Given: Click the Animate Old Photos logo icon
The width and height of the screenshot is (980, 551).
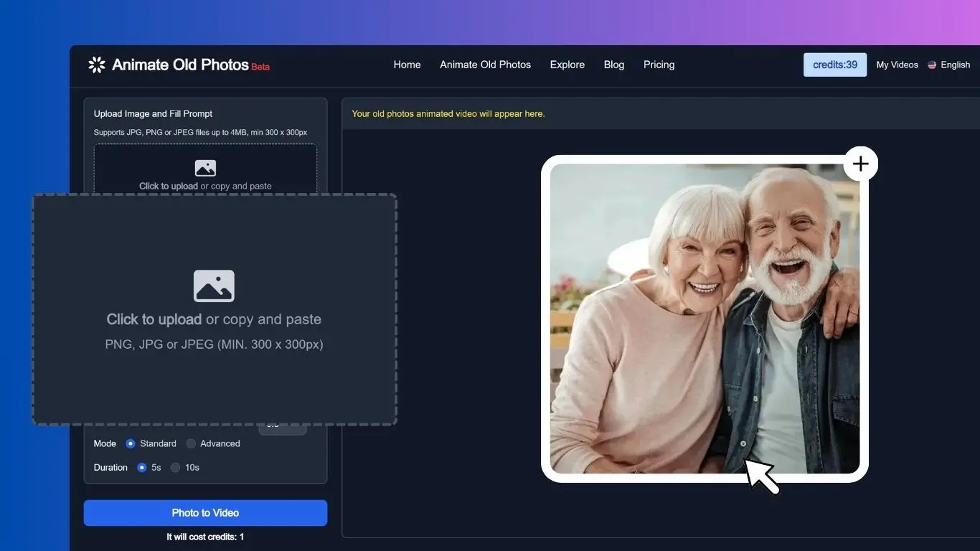Looking at the screenshot, I should pos(97,65).
